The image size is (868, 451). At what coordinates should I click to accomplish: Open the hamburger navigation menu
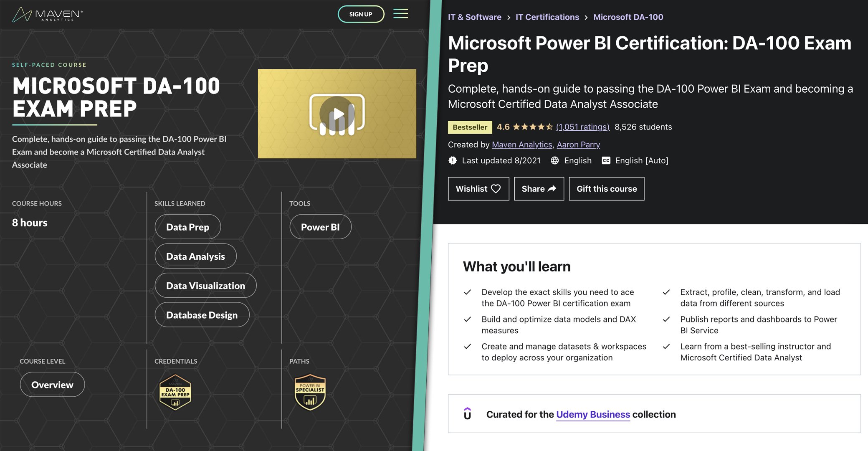coord(400,13)
